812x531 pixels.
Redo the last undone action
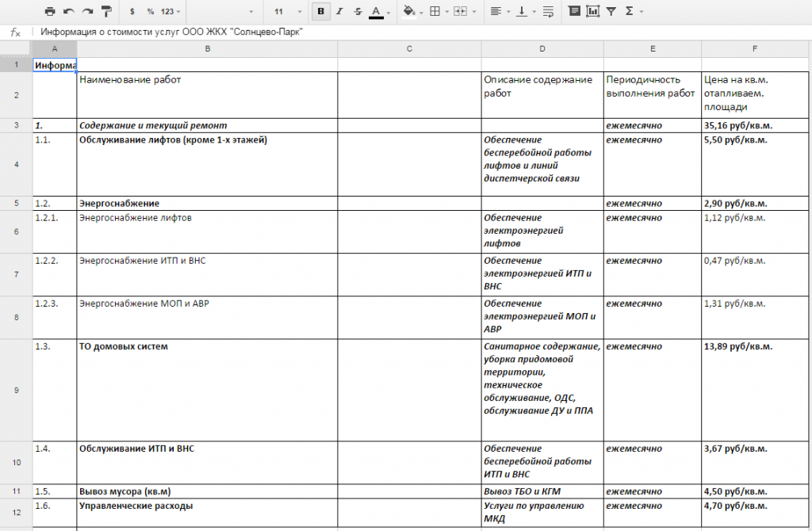(87, 11)
